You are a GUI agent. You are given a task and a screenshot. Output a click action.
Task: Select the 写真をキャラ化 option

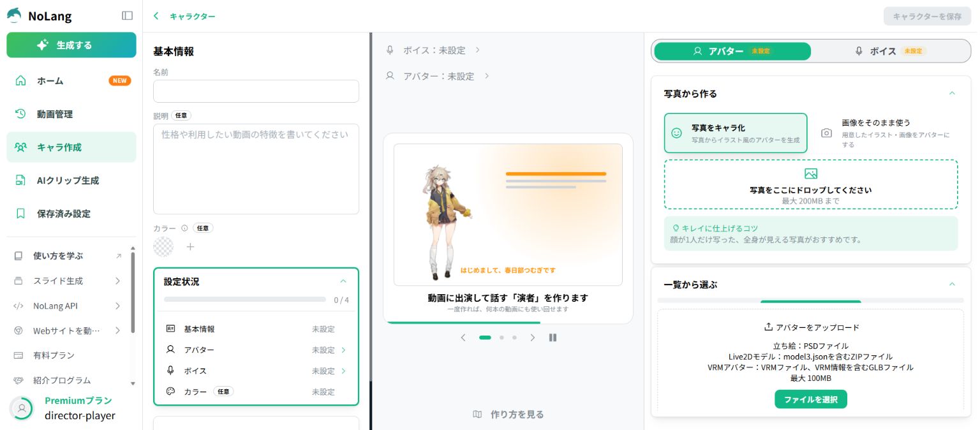point(736,133)
